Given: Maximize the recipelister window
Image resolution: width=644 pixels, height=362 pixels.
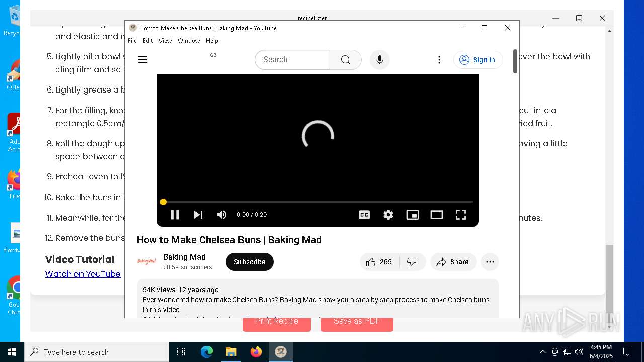Looking at the screenshot, I should (579, 18).
